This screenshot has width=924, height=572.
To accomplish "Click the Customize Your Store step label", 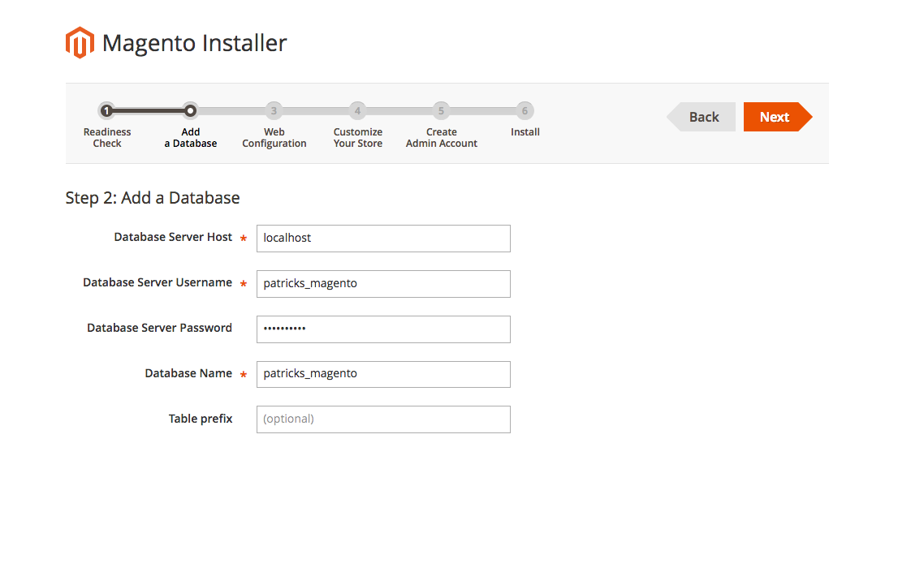I will 357,137.
